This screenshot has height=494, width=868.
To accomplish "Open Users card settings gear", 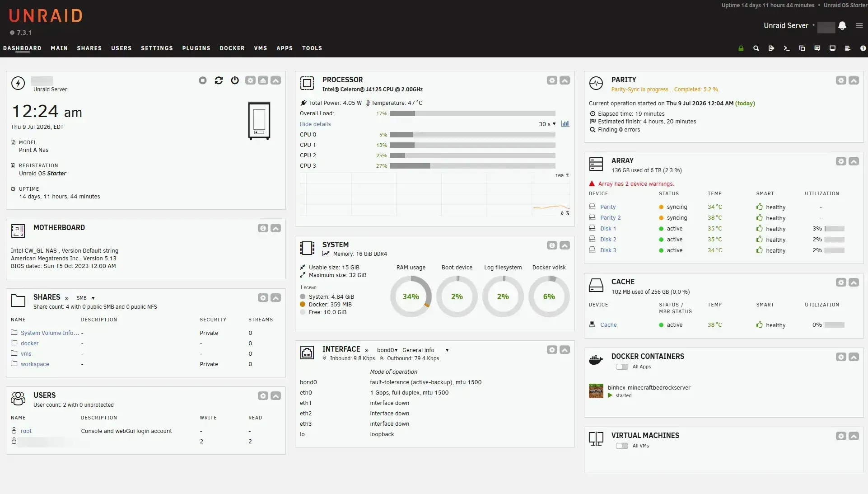I will click(x=263, y=396).
